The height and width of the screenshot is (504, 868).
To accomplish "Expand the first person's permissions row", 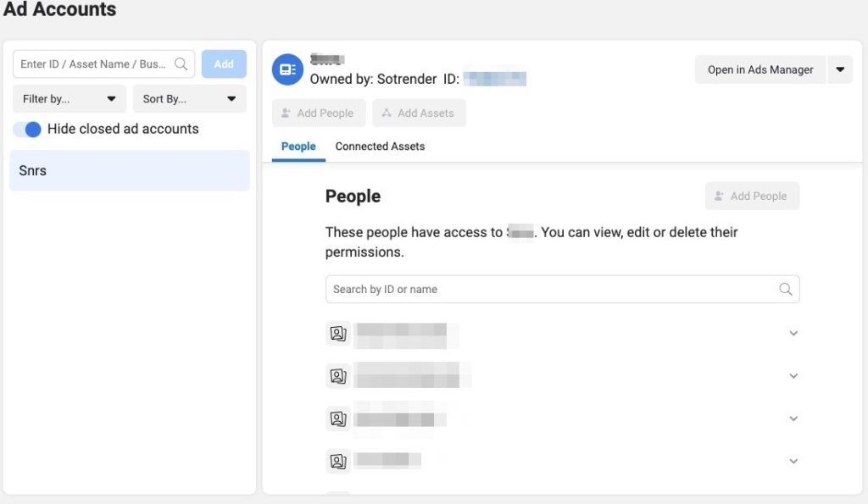I will (793, 333).
